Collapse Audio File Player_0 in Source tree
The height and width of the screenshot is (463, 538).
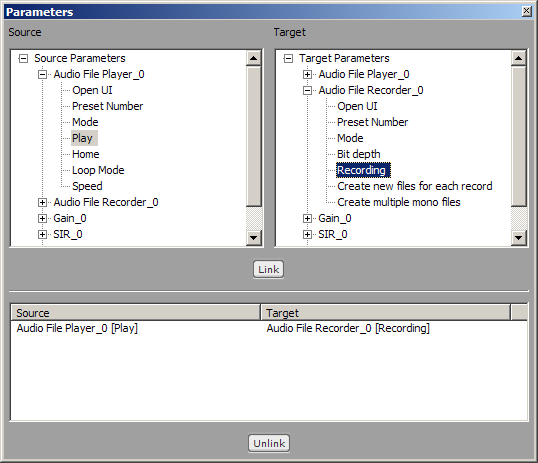[42, 74]
